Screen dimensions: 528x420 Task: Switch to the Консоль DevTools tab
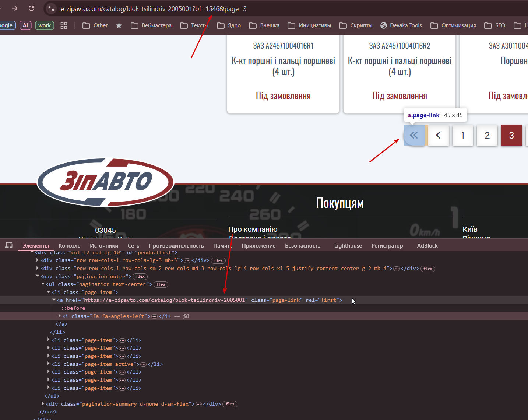tap(69, 246)
